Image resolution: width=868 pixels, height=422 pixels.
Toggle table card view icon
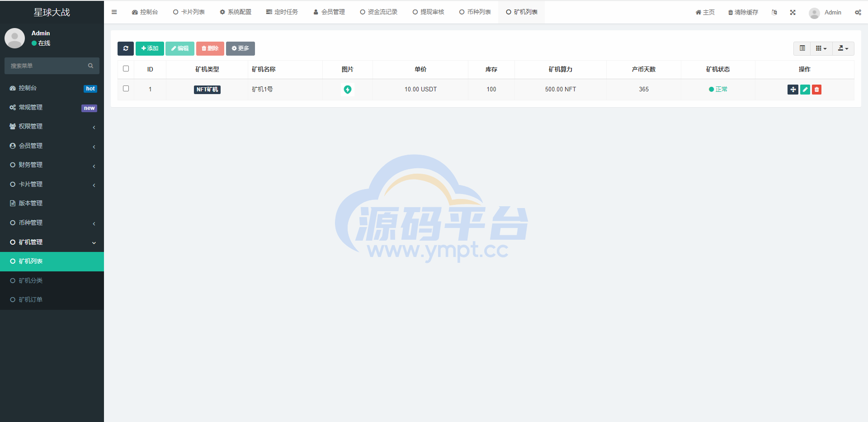[802, 48]
